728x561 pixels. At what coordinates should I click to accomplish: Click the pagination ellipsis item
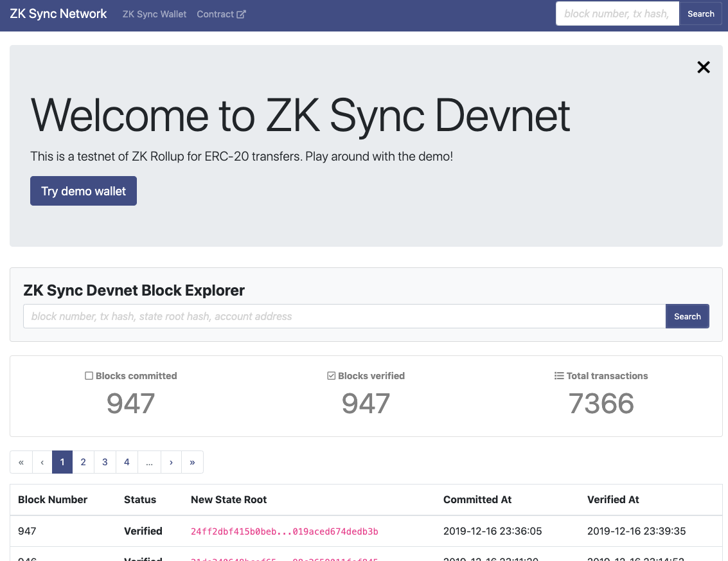tap(149, 462)
